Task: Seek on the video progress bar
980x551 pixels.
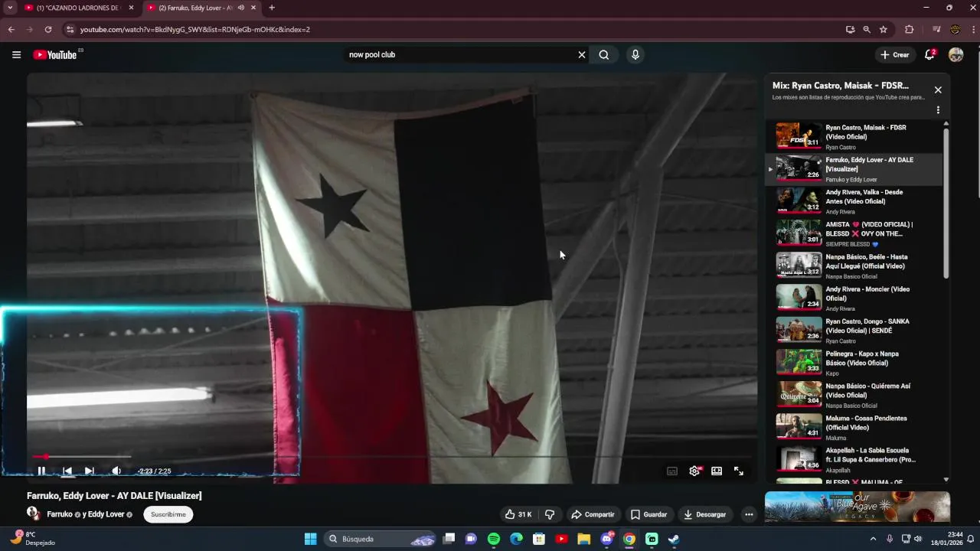Action: (x=392, y=457)
